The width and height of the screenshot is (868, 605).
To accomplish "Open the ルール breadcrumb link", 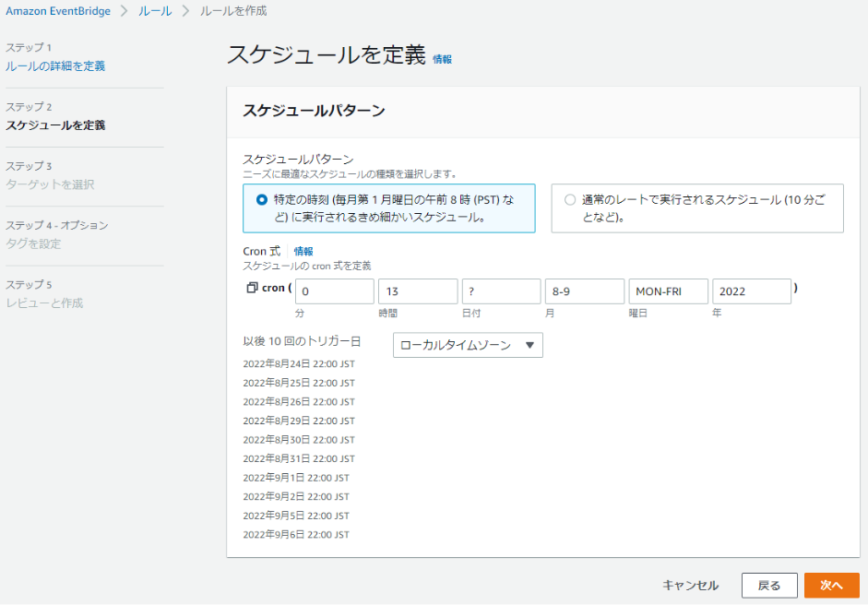I will click(x=155, y=11).
